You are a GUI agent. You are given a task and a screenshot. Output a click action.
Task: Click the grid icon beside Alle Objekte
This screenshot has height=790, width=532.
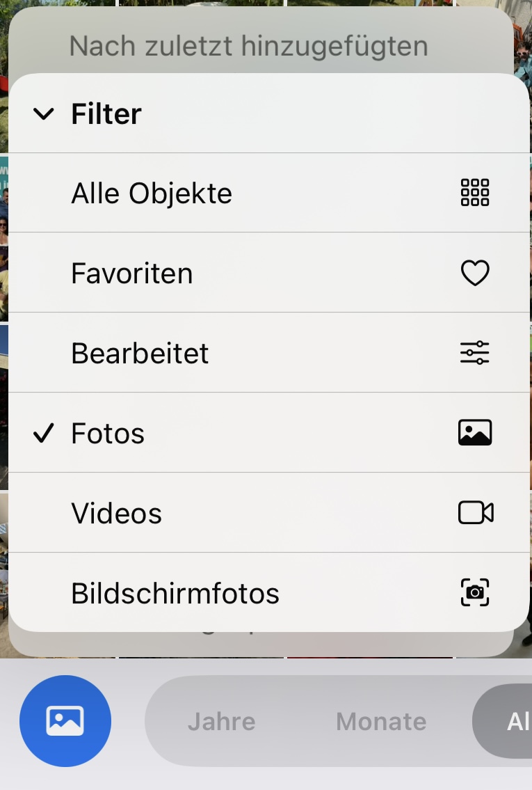pyautogui.click(x=475, y=193)
